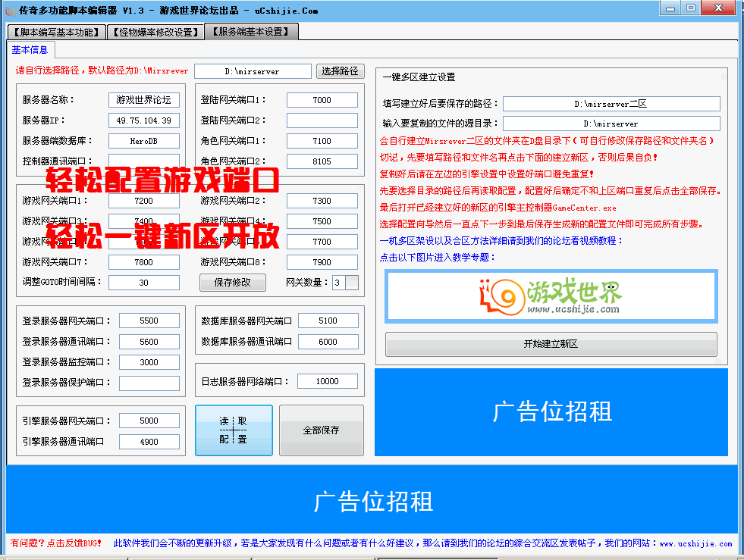
Task: Click the empty 登陆网关端口2 field
Action: pos(322,120)
